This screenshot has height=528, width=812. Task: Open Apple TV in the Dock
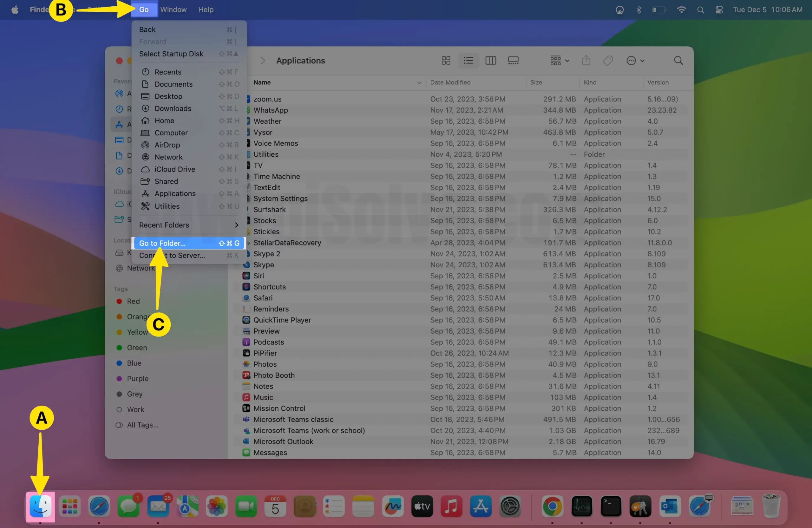coord(422,506)
